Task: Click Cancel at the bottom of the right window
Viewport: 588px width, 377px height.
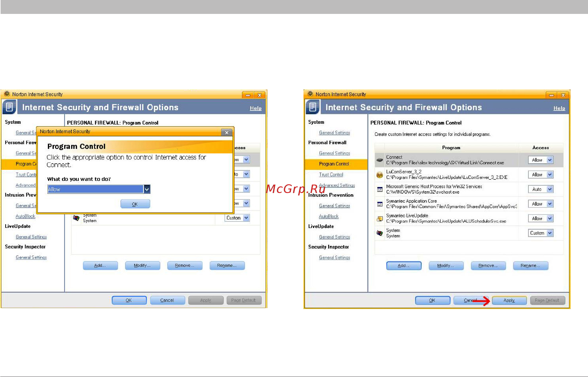Action: 471,300
